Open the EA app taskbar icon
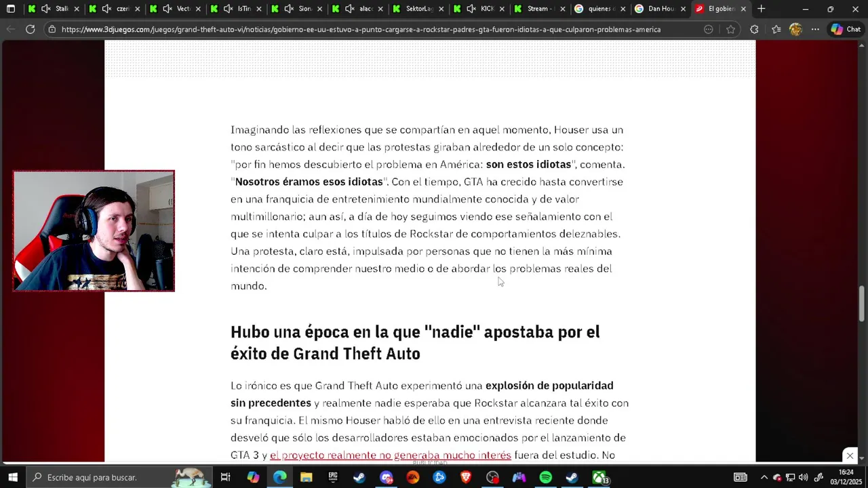 point(413,477)
